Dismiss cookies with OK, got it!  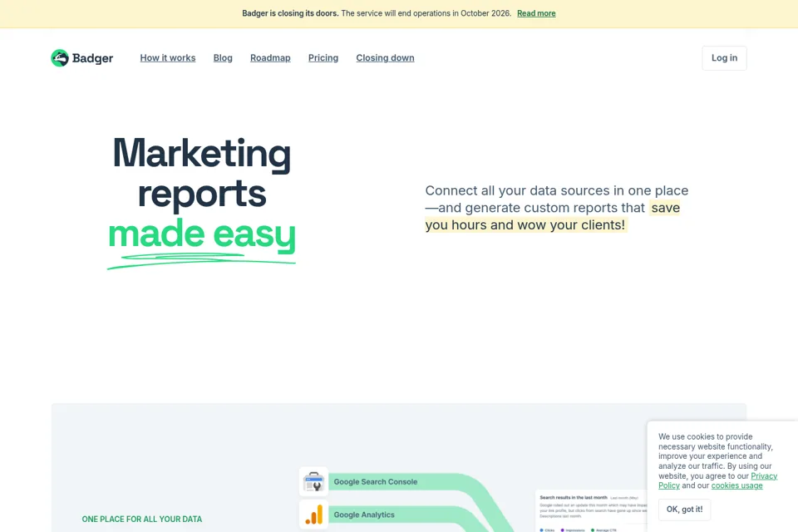click(684, 510)
